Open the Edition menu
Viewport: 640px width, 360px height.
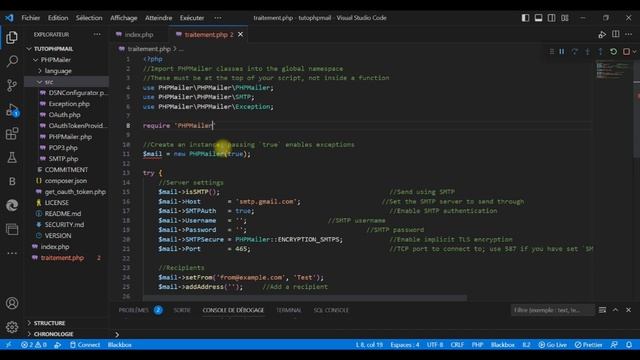pyautogui.click(x=58, y=18)
